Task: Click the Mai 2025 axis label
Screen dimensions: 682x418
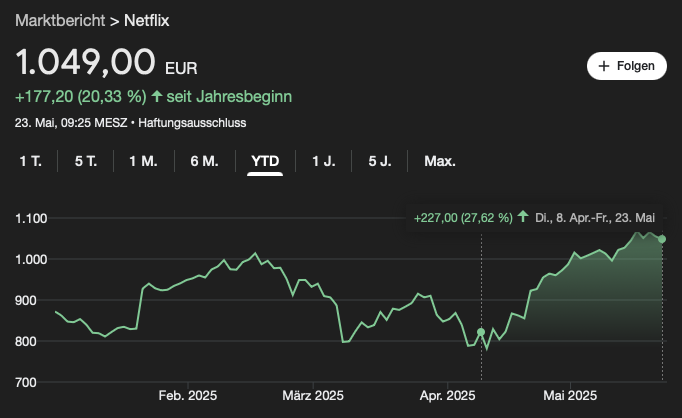Action: [x=570, y=395]
